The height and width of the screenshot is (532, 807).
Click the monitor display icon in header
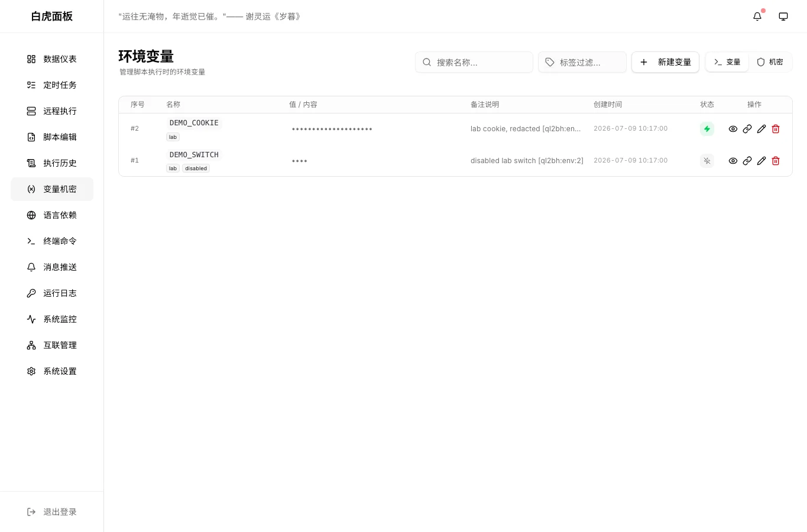click(x=783, y=17)
